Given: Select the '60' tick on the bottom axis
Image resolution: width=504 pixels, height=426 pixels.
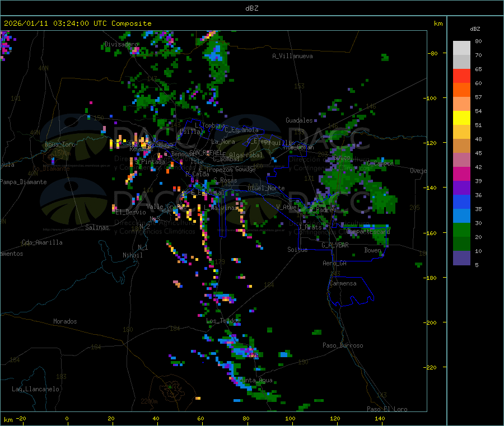Looking at the screenshot, I should (x=200, y=419).
